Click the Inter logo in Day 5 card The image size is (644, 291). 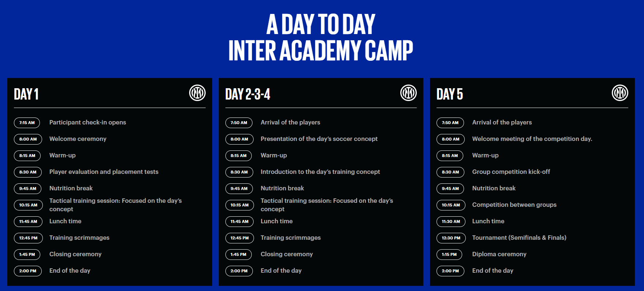pyautogui.click(x=620, y=93)
